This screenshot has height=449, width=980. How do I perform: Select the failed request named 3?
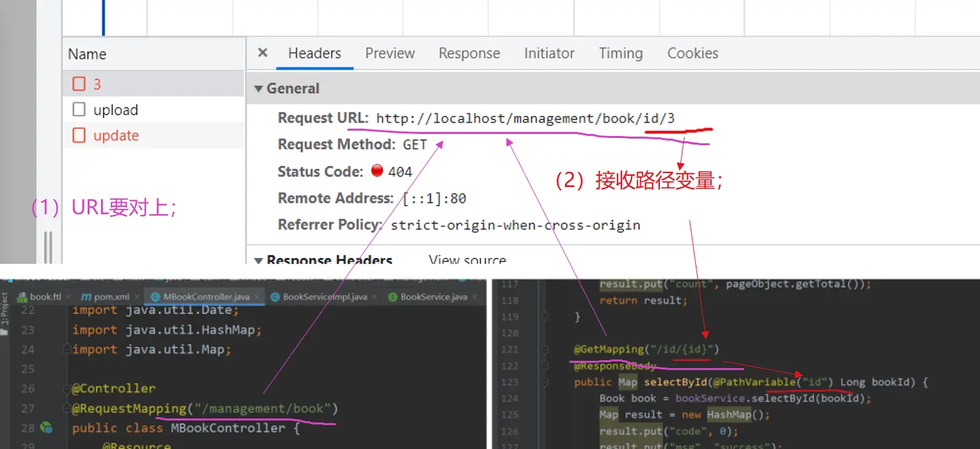(x=153, y=84)
